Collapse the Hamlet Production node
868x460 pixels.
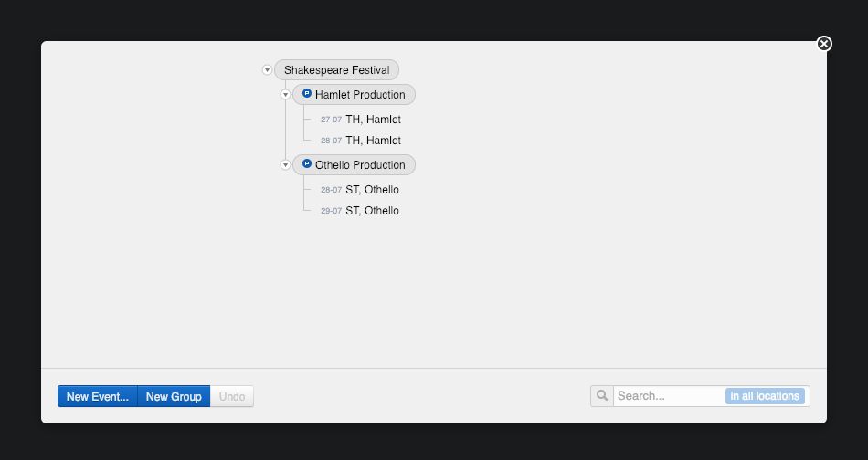pyautogui.click(x=285, y=95)
